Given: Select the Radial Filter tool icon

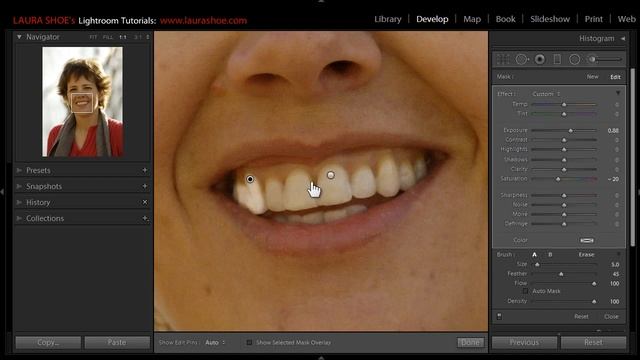Looking at the screenshot, I should point(574,60).
